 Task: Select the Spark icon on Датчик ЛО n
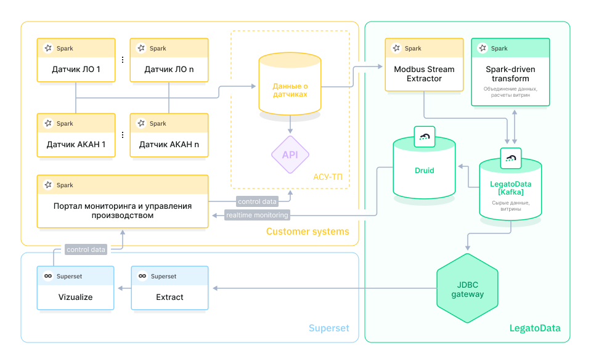click(141, 47)
